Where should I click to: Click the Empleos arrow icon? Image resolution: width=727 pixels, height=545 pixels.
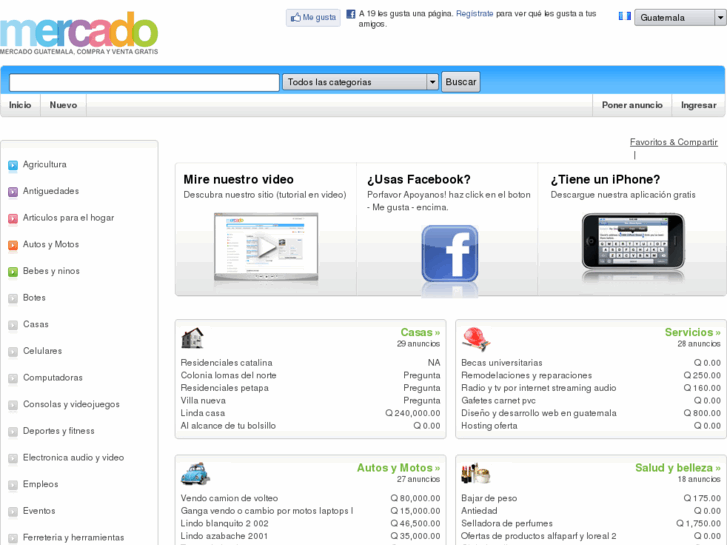click(x=13, y=485)
